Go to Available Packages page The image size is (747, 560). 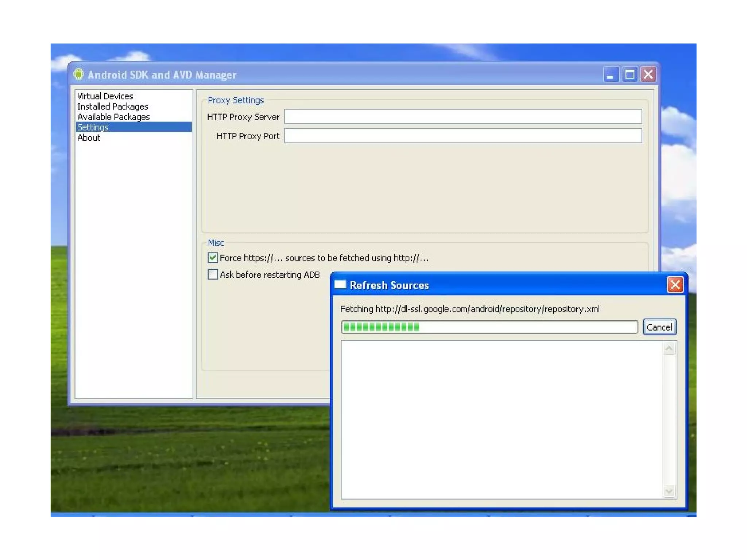(x=113, y=117)
